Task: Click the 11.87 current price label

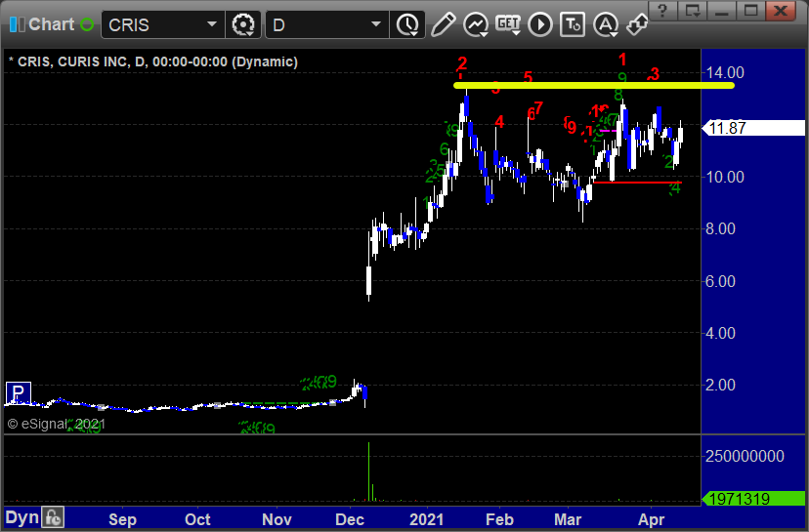Action: pyautogui.click(x=753, y=128)
